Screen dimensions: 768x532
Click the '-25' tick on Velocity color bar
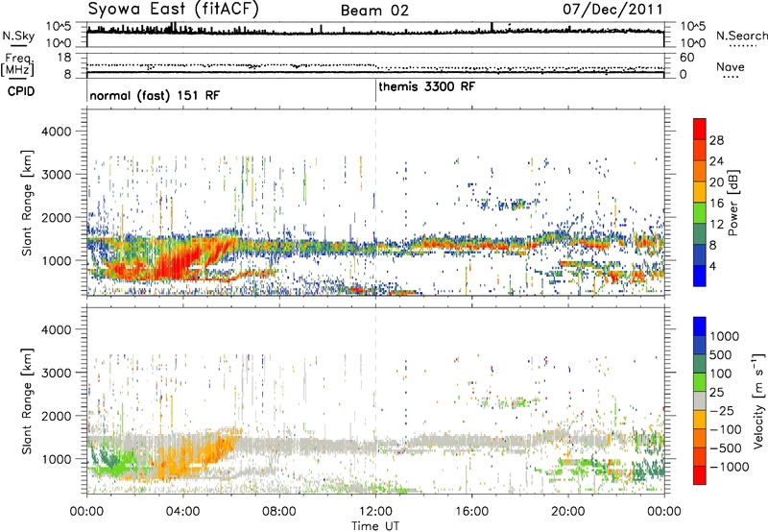coord(722,410)
